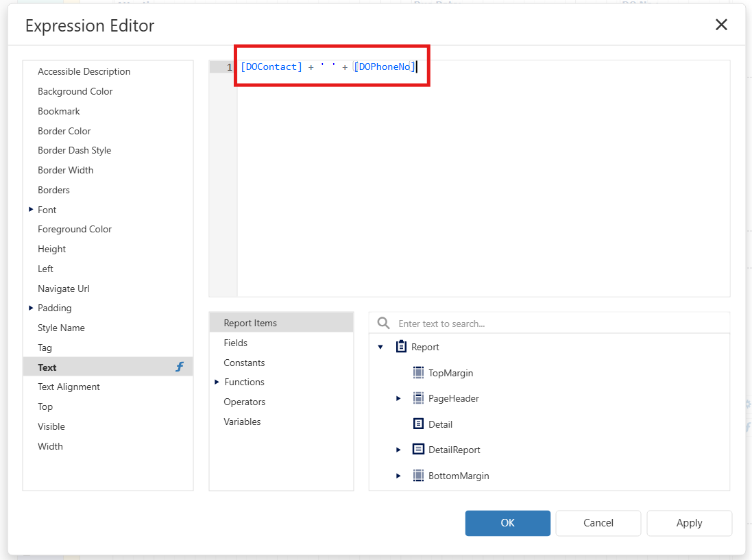752x560 pixels.
Task: Expand the PageHeader tree node
Action: tap(398, 398)
